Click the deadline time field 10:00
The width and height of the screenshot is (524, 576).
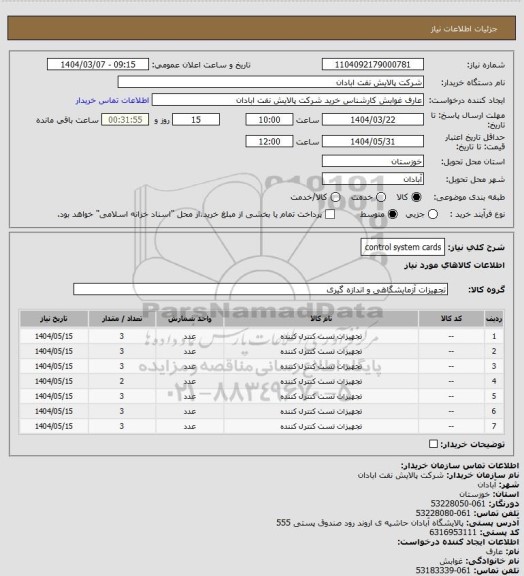click(269, 120)
